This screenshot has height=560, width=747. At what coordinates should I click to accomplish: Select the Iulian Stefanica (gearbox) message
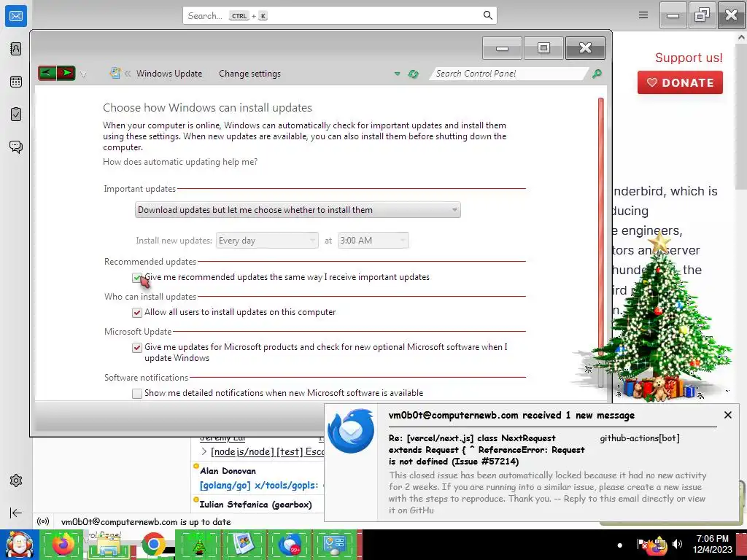256,505
